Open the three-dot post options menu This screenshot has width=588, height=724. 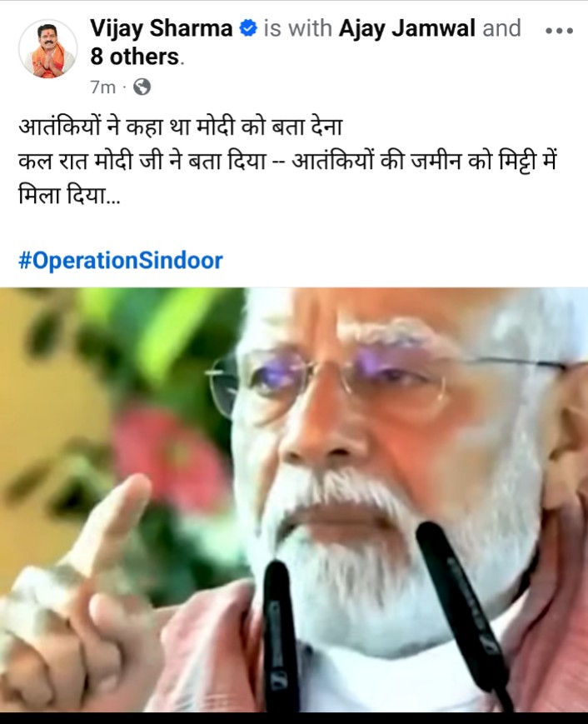coord(559,31)
